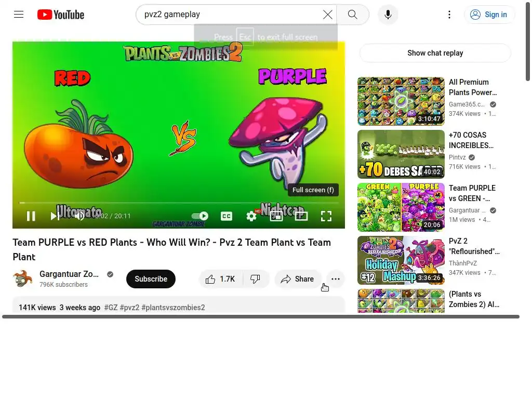Click title All Premium Plants Power...

(473, 87)
